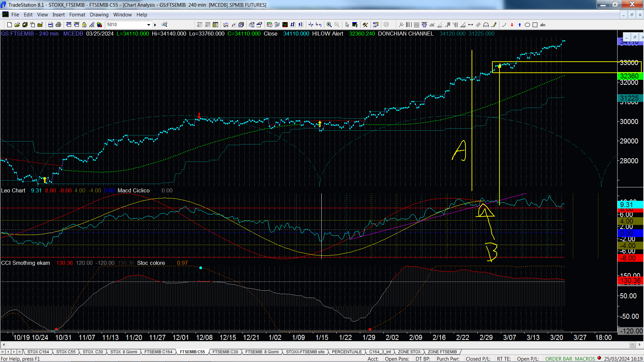Select the vertical lines drawing tool
This screenshot has height=362, width=644.
pos(409,25)
